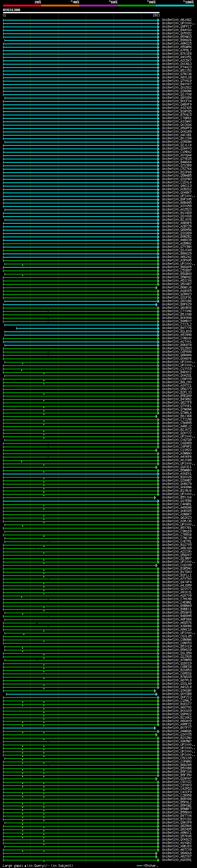Select the UniRef100_C6P898 label
197x868 pixels.
pyautogui.click(x=176, y=351)
